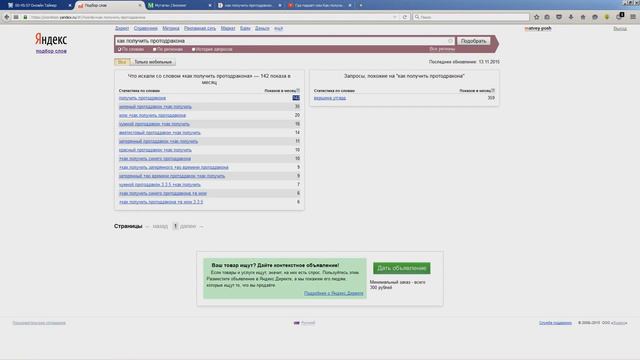Open Деньги in the top navigation
The width and height of the screenshot is (640, 360).
click(262, 28)
